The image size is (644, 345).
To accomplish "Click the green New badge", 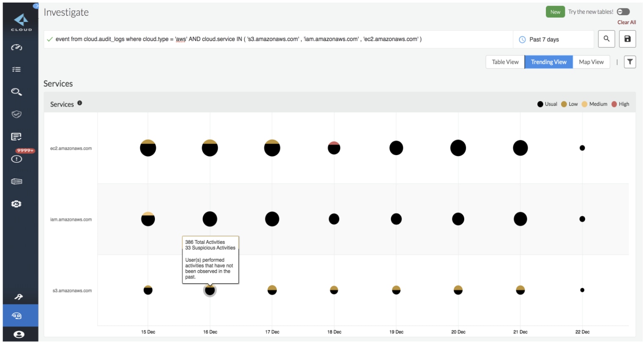I will click(555, 12).
